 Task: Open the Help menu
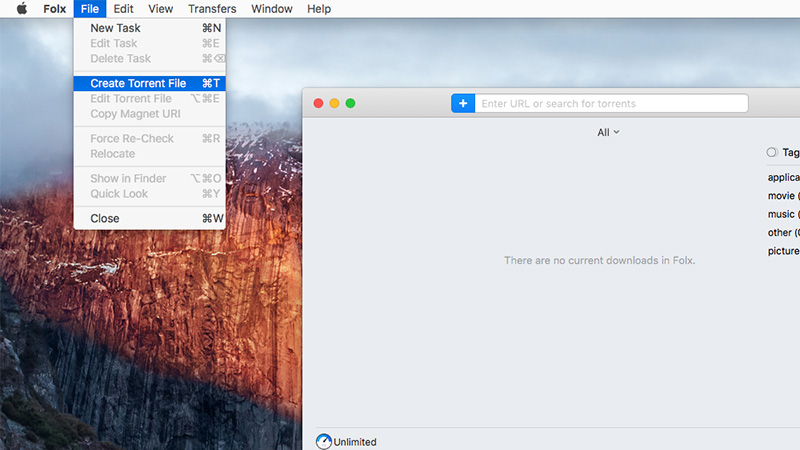(319, 9)
